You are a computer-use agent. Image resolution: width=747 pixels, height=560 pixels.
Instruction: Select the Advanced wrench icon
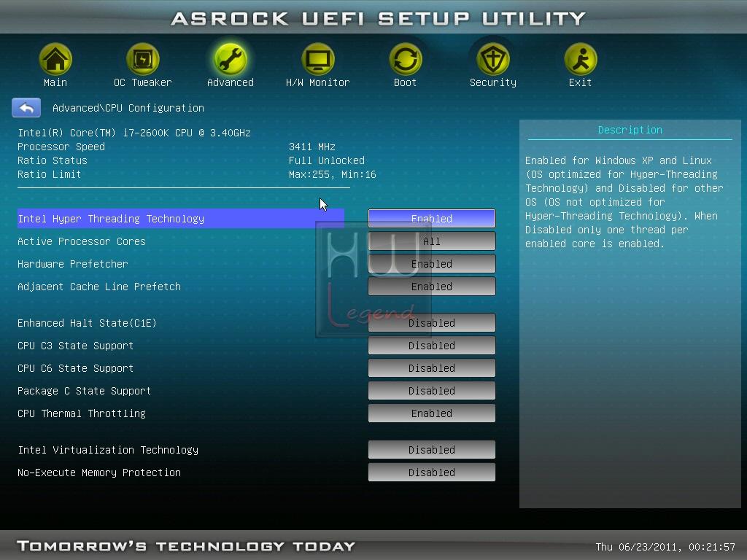pyautogui.click(x=230, y=59)
